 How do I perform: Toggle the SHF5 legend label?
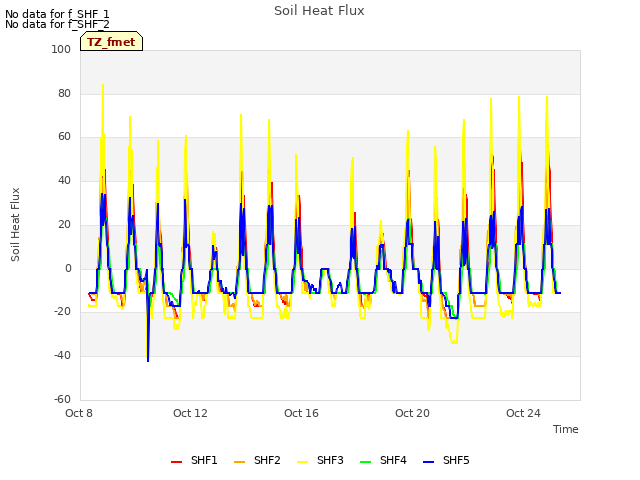pos(456,460)
